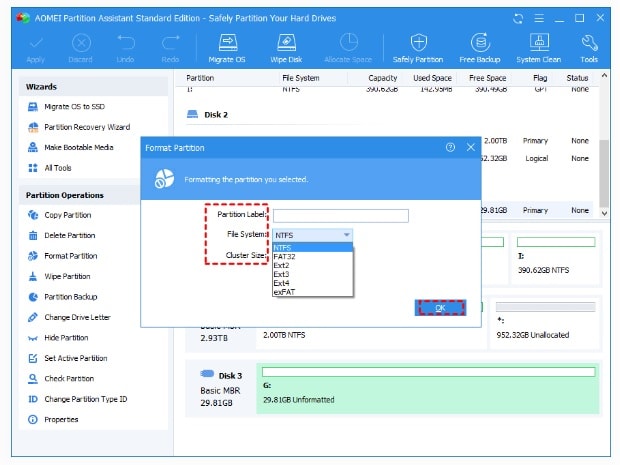The width and height of the screenshot is (620, 465).
Task: Click the Flag column header
Action: coord(540,78)
